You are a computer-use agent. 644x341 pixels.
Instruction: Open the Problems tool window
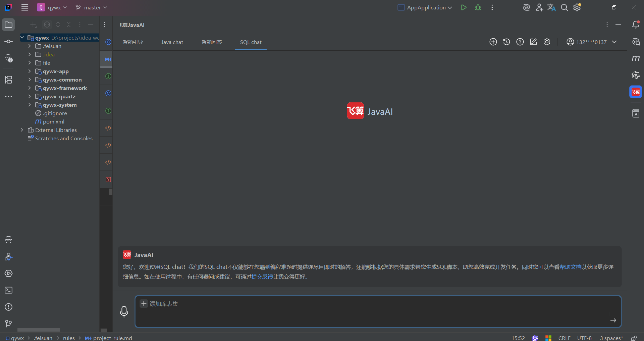click(x=8, y=307)
